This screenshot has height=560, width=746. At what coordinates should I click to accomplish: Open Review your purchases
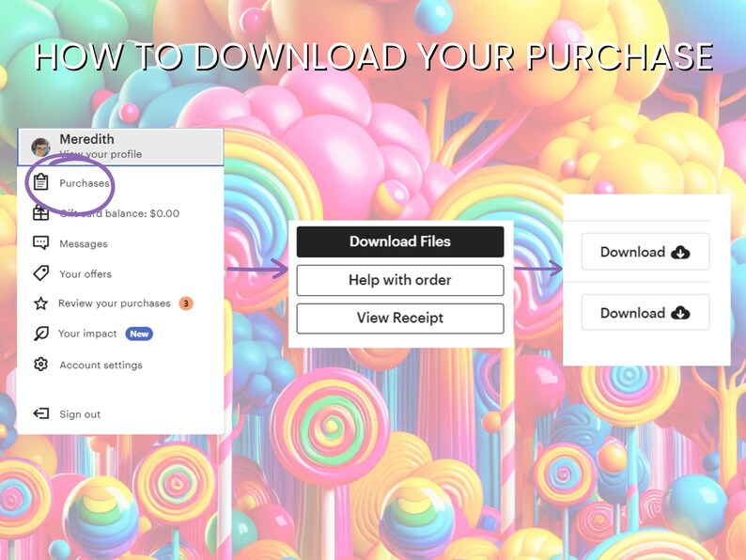(x=115, y=303)
